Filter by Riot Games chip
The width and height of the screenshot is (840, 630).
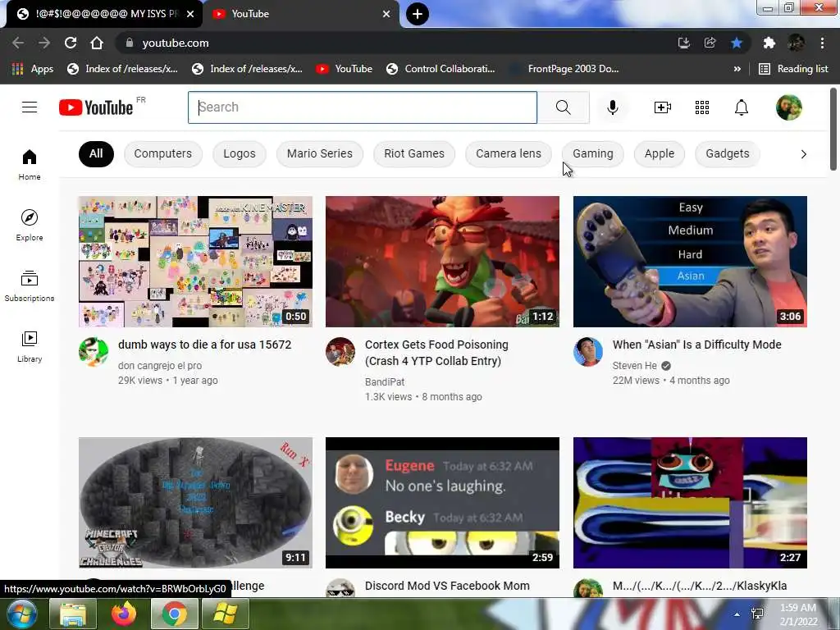[x=414, y=153]
